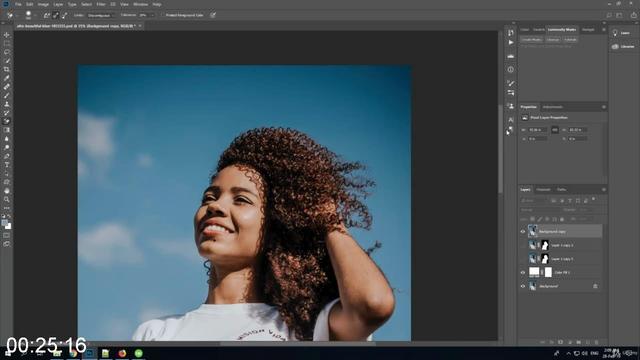Open the Window menu

tap(140, 4)
